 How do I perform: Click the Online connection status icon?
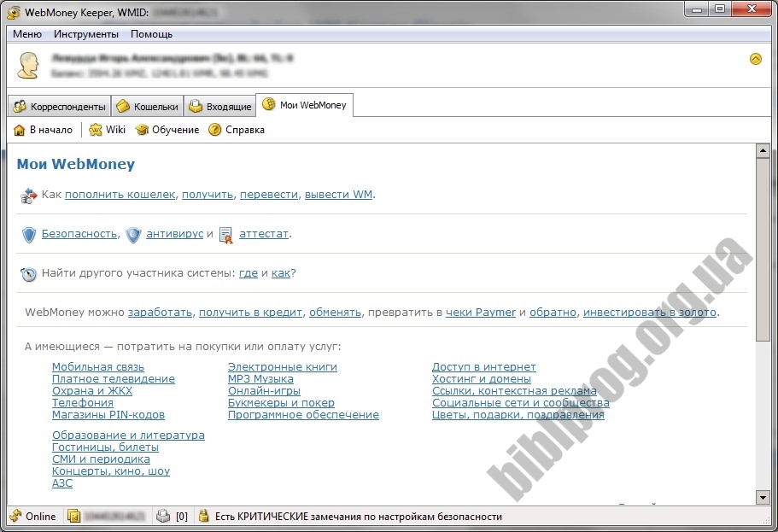tap(15, 516)
